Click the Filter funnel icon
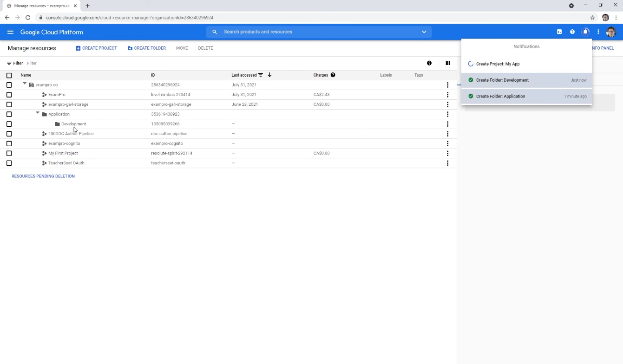 click(x=9, y=63)
